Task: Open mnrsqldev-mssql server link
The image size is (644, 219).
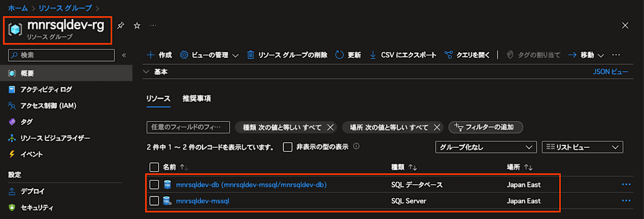Action: pyautogui.click(x=203, y=201)
